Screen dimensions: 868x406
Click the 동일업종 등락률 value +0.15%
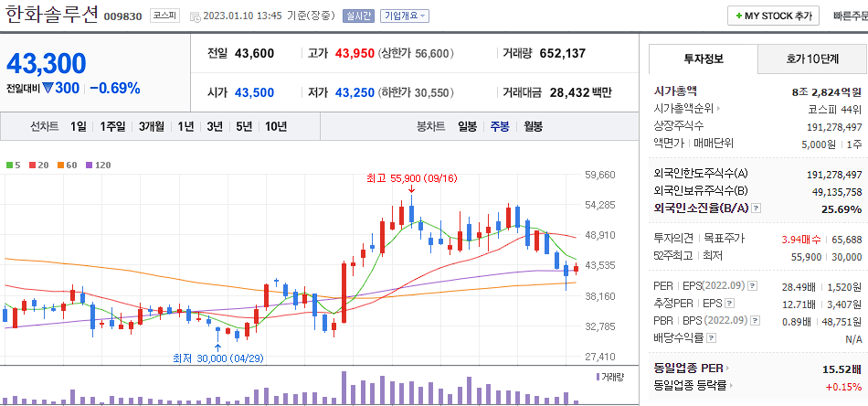click(x=843, y=386)
